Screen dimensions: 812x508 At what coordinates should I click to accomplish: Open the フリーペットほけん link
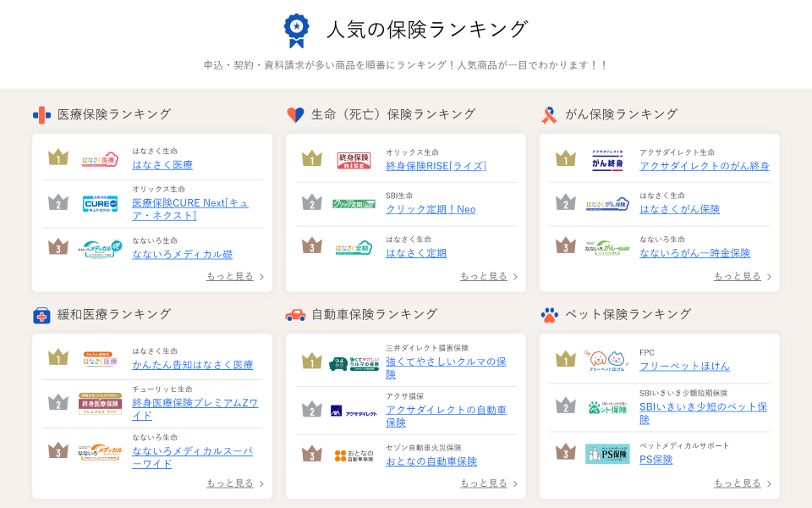684,366
